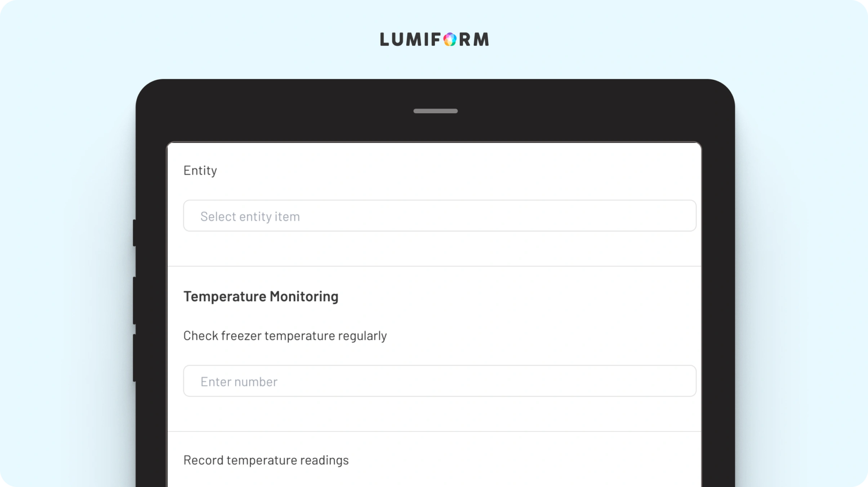Viewport: 868px width, 487px height.
Task: Open the Select entity item dropdown
Action: pyautogui.click(x=440, y=216)
